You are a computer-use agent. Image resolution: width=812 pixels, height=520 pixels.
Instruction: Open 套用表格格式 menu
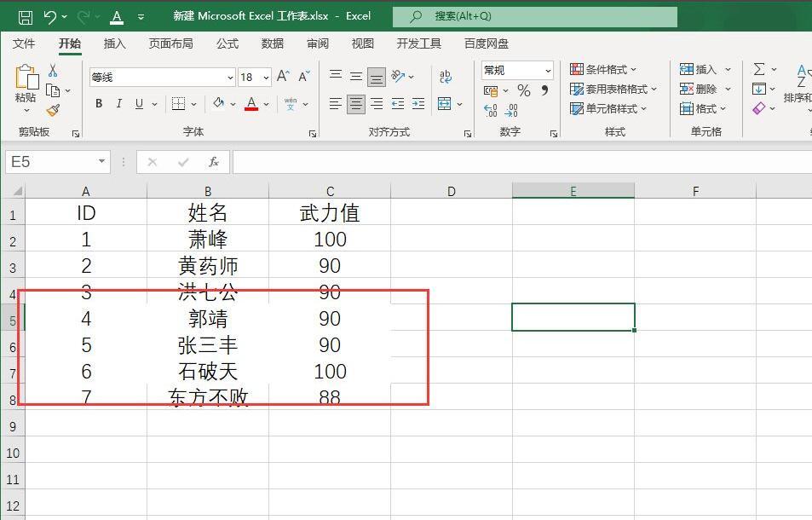(613, 90)
